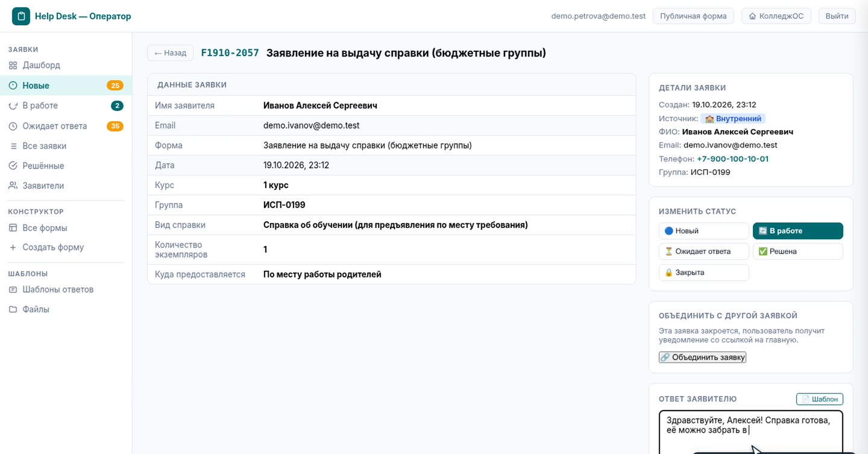Click the Публичная форма button
868x454 pixels.
[693, 16]
